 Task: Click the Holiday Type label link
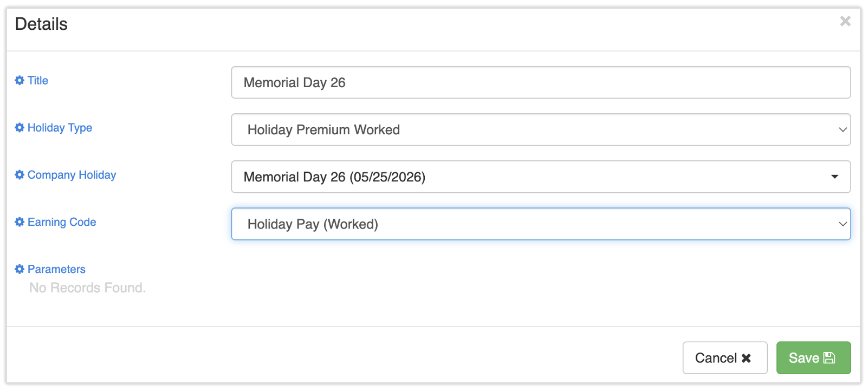60,128
